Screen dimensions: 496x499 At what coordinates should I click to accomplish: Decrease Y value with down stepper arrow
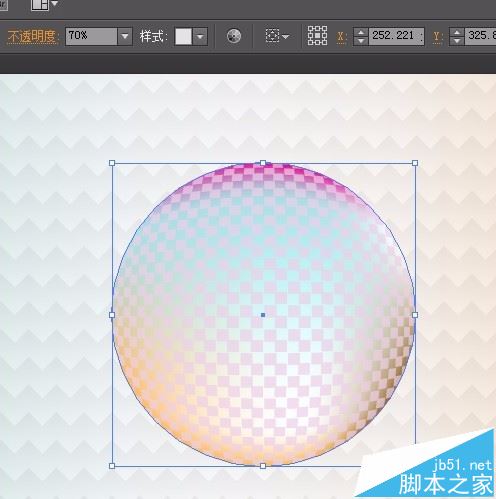457,41
